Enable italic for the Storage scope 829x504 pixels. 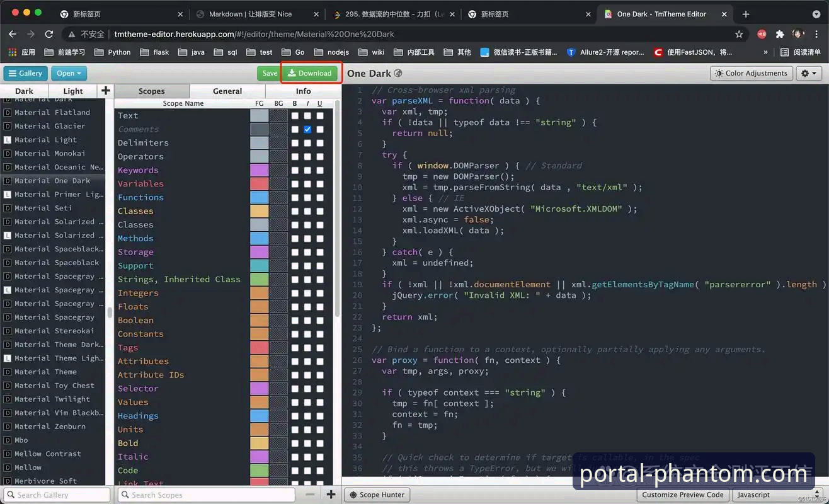(307, 252)
